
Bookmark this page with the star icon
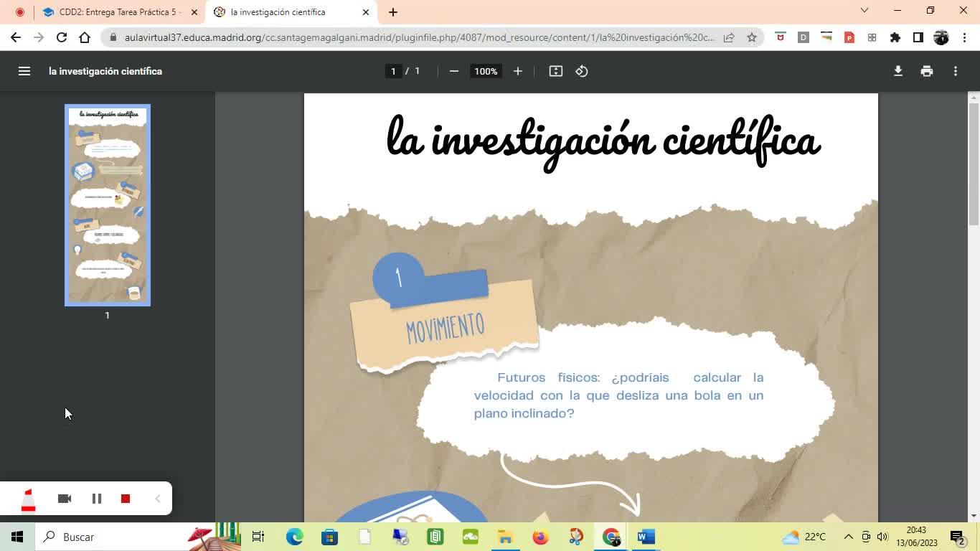click(x=752, y=37)
